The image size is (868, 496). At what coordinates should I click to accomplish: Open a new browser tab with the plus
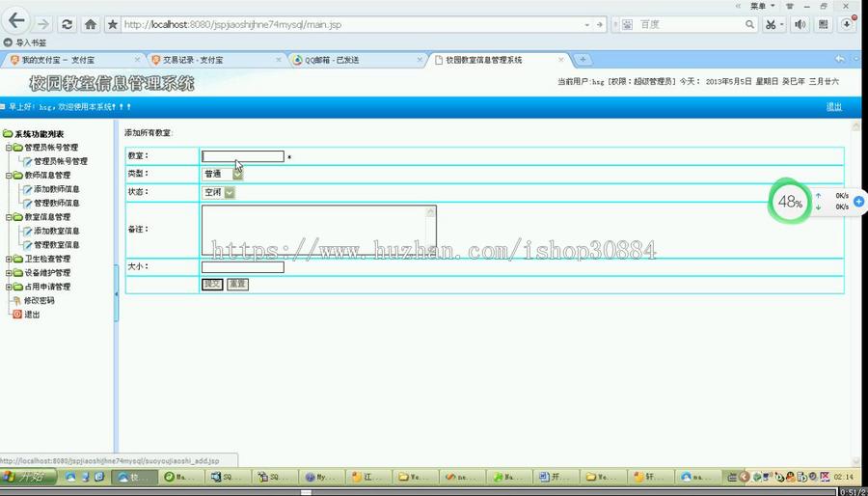pyautogui.click(x=582, y=60)
